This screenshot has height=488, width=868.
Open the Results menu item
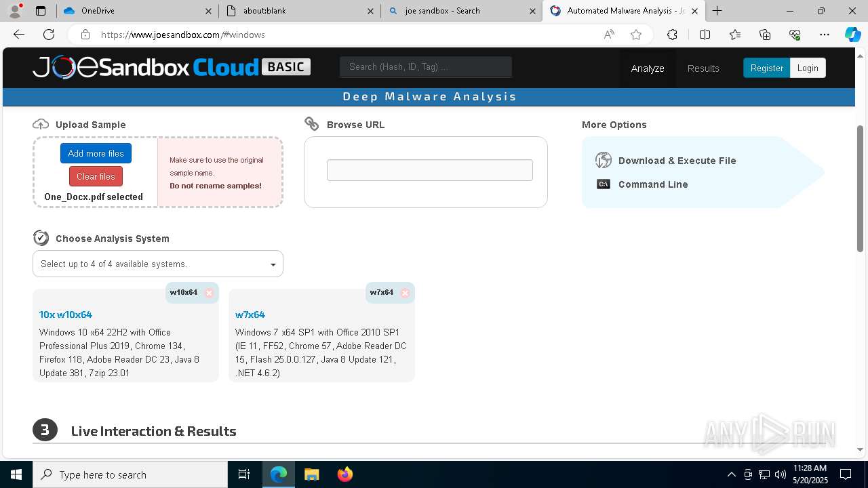click(x=703, y=68)
